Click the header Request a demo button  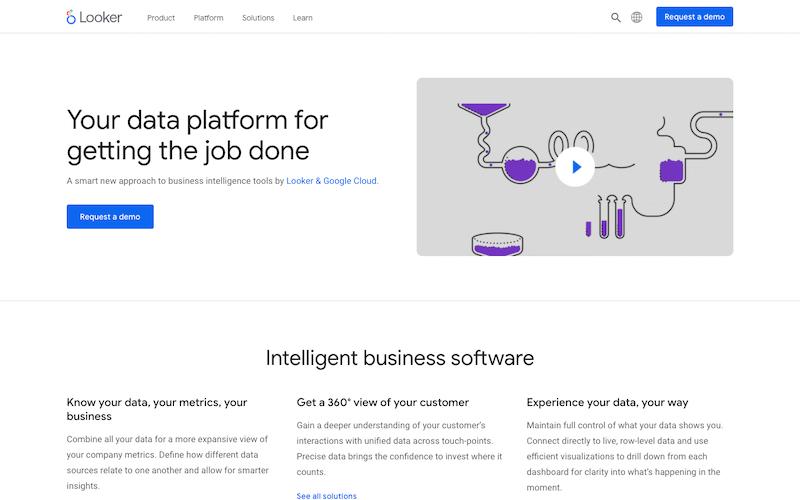tap(694, 17)
